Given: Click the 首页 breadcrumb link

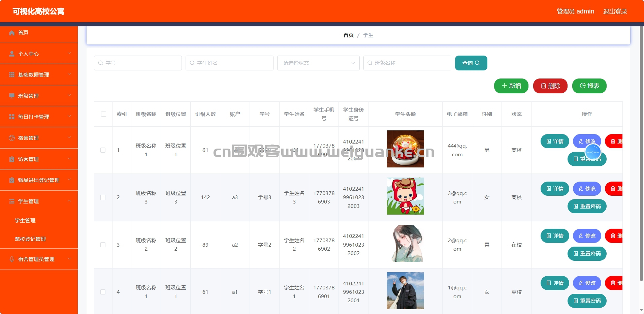Looking at the screenshot, I should click(349, 35).
